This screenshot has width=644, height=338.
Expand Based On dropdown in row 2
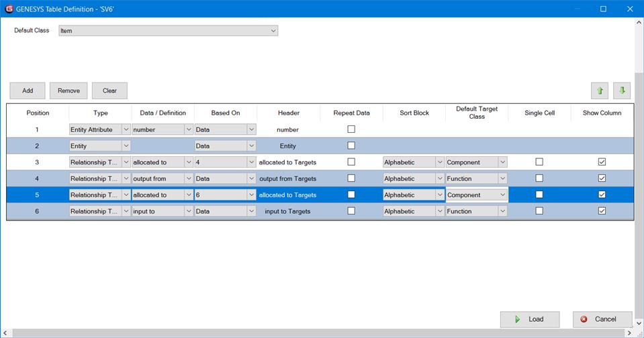[251, 146]
